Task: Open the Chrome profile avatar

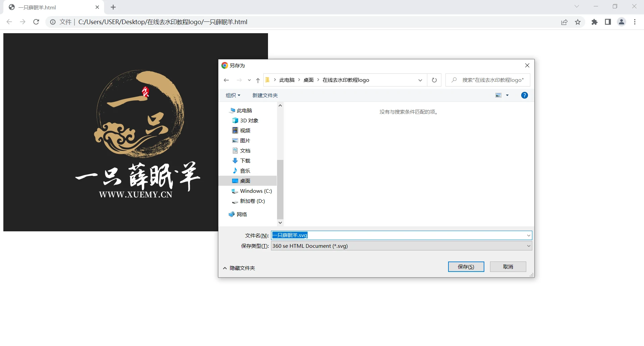Action: click(x=622, y=22)
